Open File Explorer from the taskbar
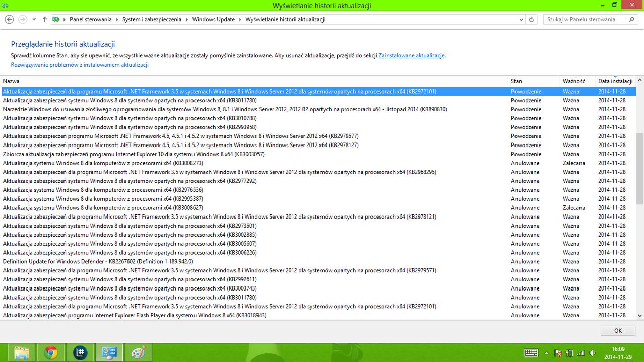644x362 pixels. tap(21, 352)
